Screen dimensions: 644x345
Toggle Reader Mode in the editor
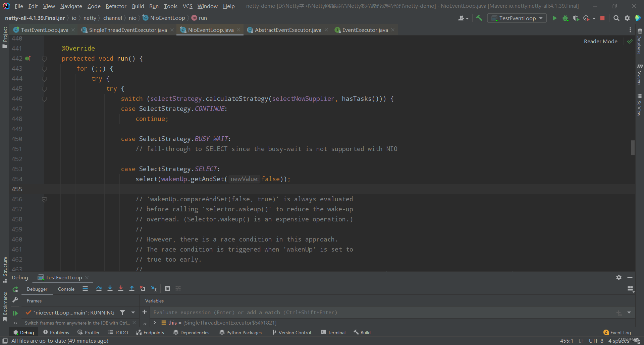tap(600, 42)
